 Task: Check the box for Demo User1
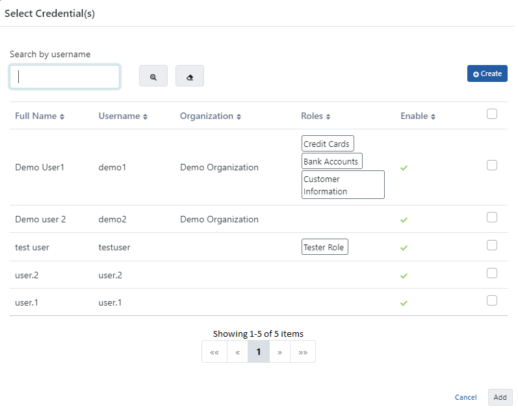pos(492,165)
